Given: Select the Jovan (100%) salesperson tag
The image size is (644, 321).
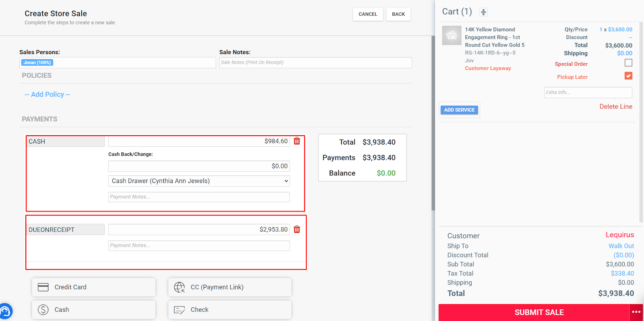Looking at the screenshot, I should click(x=37, y=62).
